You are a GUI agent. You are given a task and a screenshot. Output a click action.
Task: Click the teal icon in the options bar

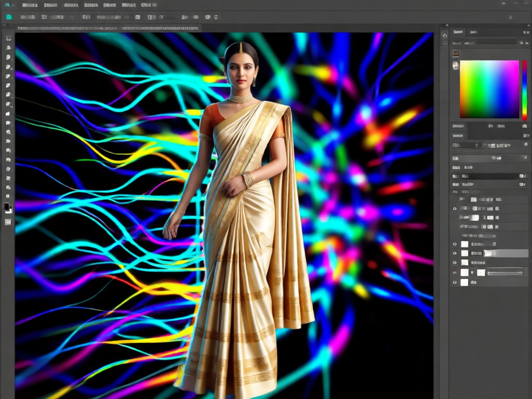[8, 17]
